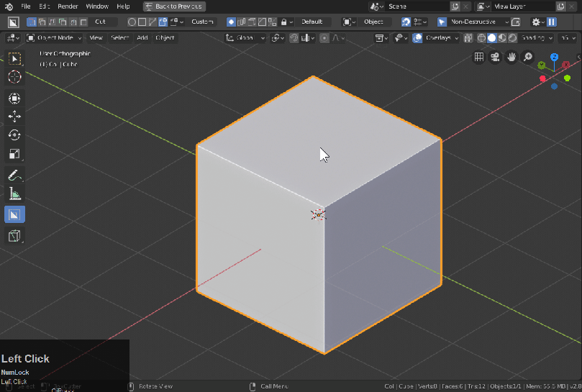This screenshot has width=582, height=392.
Task: Click the camera view icon in viewport
Action: 495,58
